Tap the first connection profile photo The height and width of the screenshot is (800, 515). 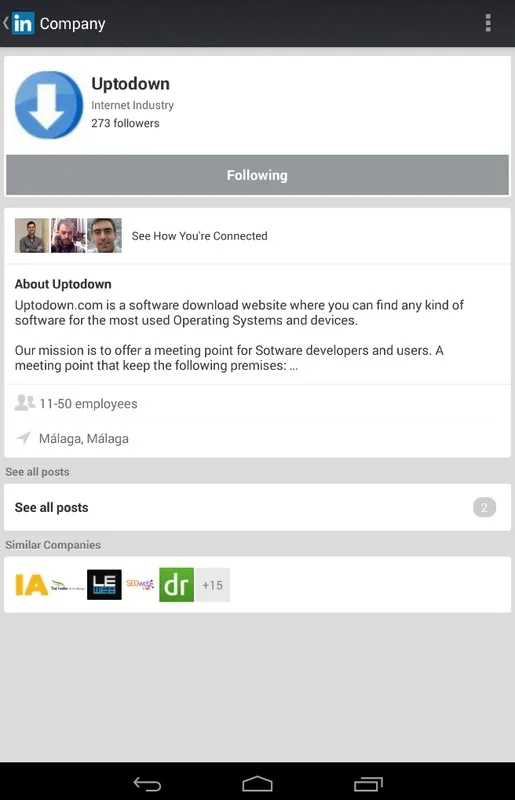(32, 236)
